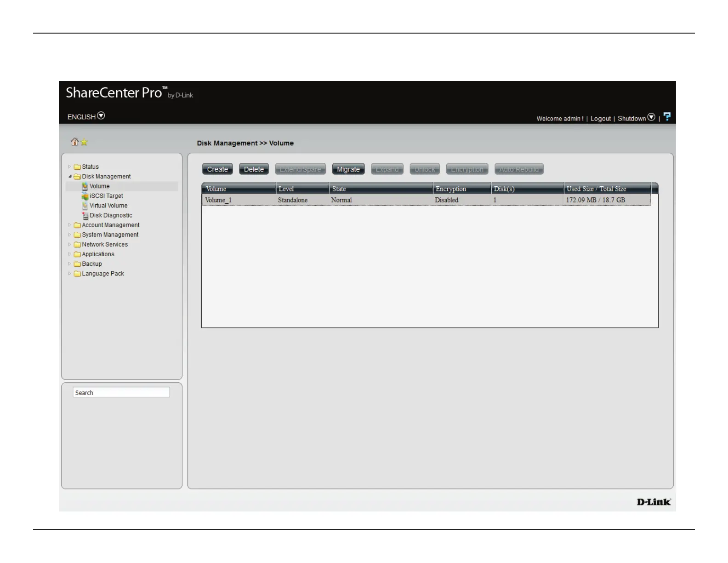Click the Disk Diagnostic icon
Viewport: 728px width, 563px height.
(x=85, y=215)
